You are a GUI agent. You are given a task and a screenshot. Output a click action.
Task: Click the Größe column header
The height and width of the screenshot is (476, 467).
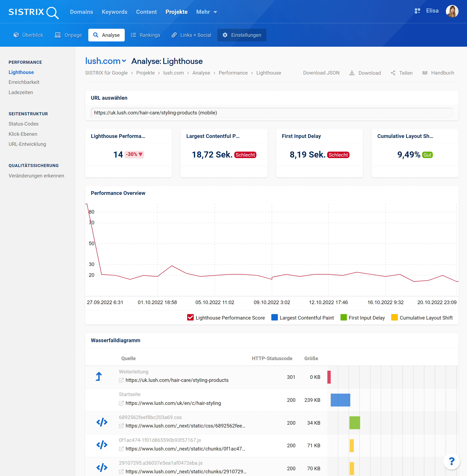coord(311,358)
